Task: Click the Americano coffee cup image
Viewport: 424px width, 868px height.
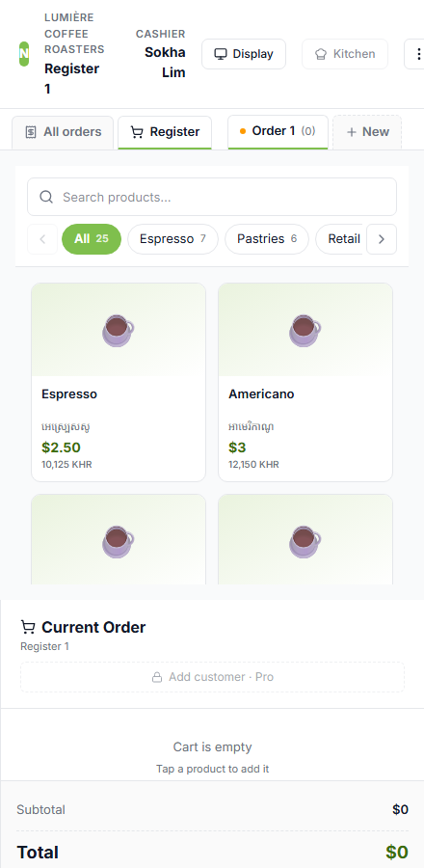Action: click(x=305, y=331)
